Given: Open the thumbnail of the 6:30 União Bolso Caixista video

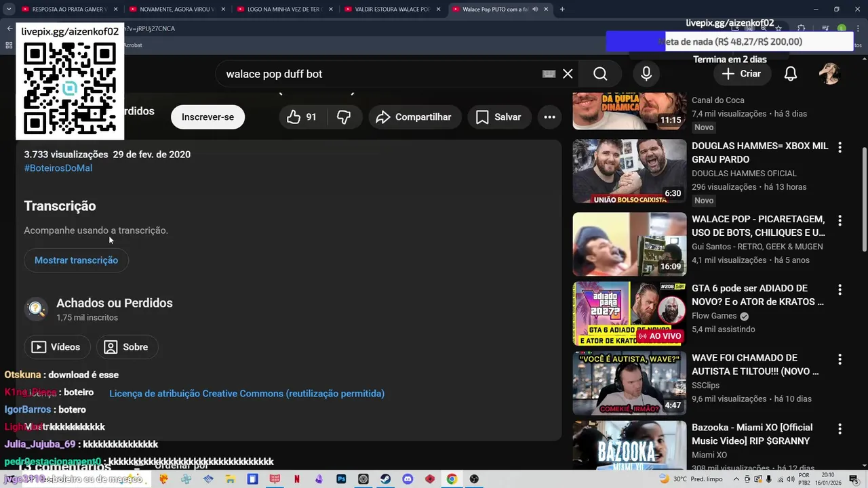Looking at the screenshot, I should (x=629, y=171).
